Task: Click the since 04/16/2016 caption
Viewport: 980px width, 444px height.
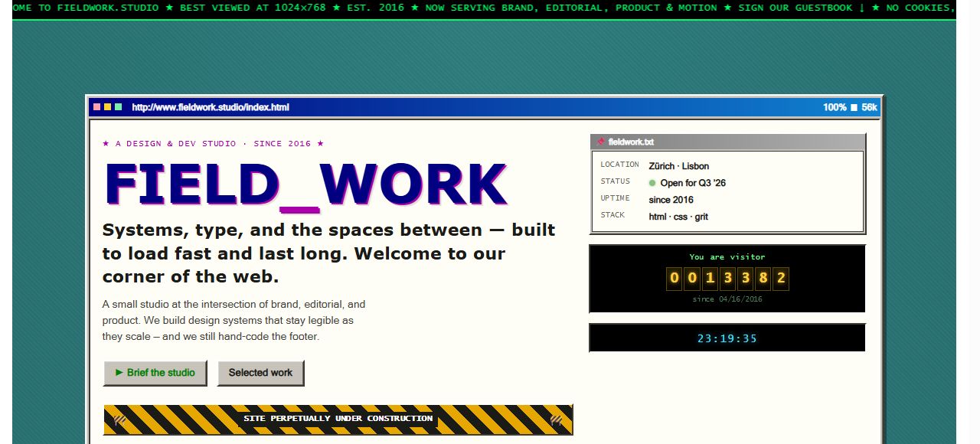Action: (x=727, y=299)
